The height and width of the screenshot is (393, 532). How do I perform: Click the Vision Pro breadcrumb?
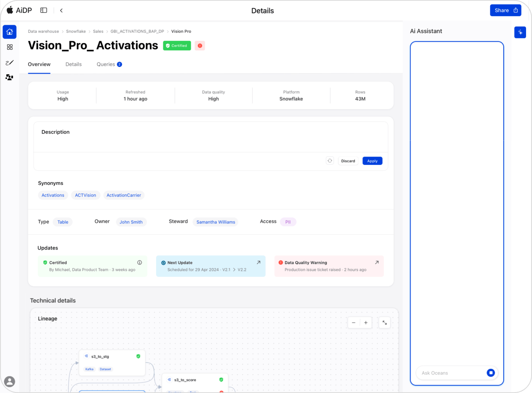(x=181, y=31)
